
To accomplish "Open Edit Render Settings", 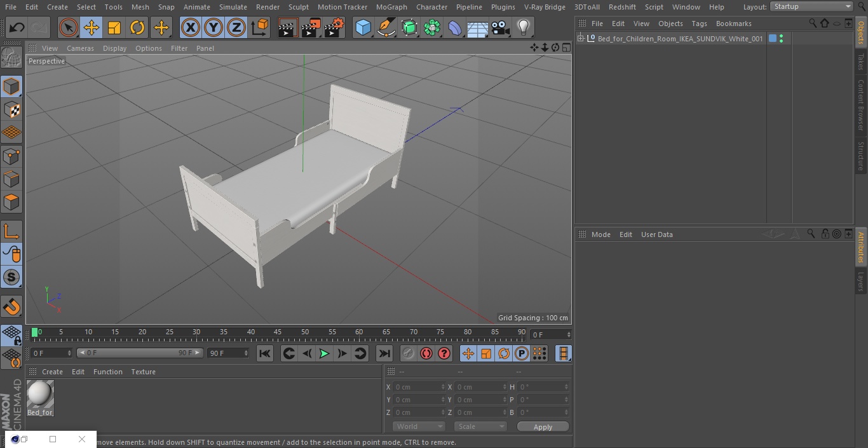I will (x=334, y=27).
